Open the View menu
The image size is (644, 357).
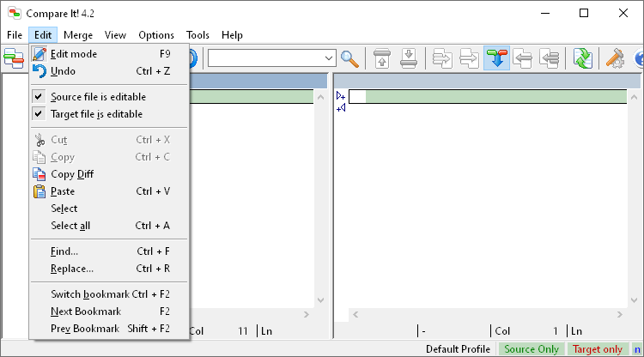tap(115, 35)
